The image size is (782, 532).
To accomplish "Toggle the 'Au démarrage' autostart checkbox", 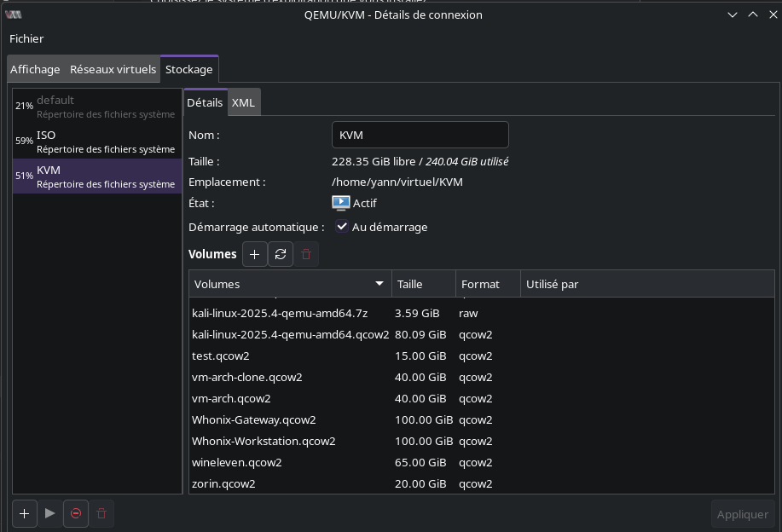I will [x=342, y=227].
